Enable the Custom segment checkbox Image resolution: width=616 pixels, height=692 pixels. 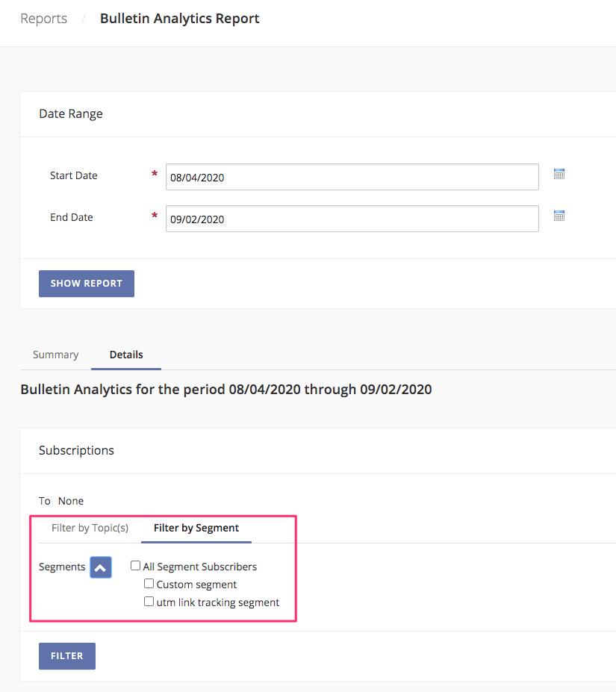[149, 583]
